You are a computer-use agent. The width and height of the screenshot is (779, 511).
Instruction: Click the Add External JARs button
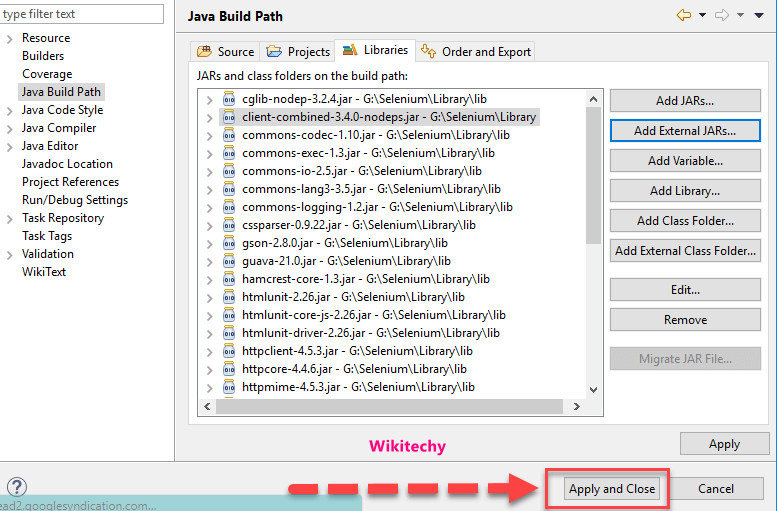click(684, 130)
